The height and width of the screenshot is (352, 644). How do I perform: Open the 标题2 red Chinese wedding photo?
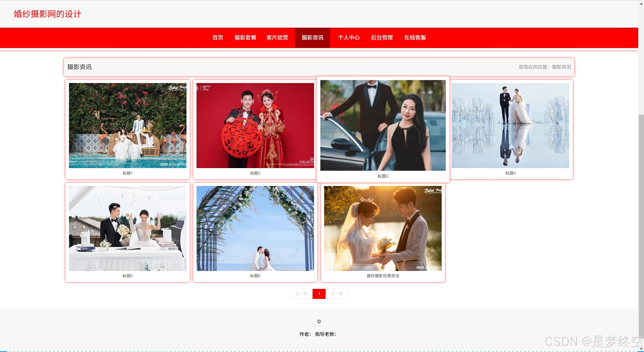coord(255,125)
